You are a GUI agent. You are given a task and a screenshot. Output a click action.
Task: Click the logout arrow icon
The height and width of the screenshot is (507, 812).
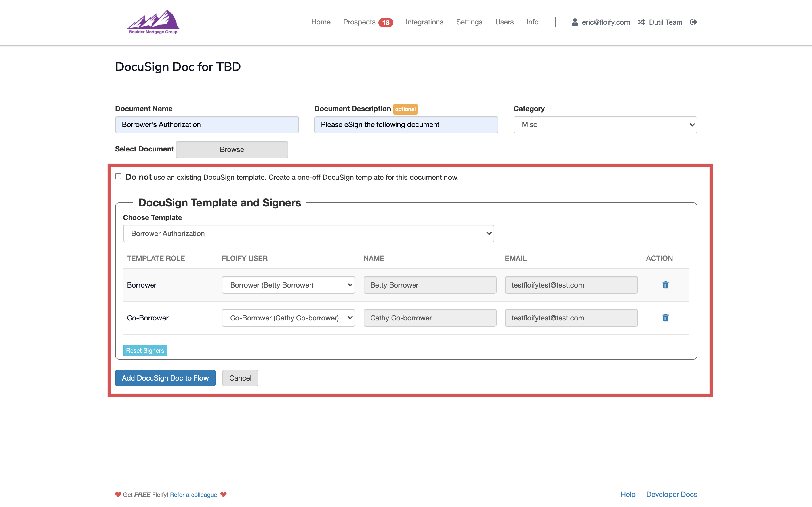[x=694, y=22]
